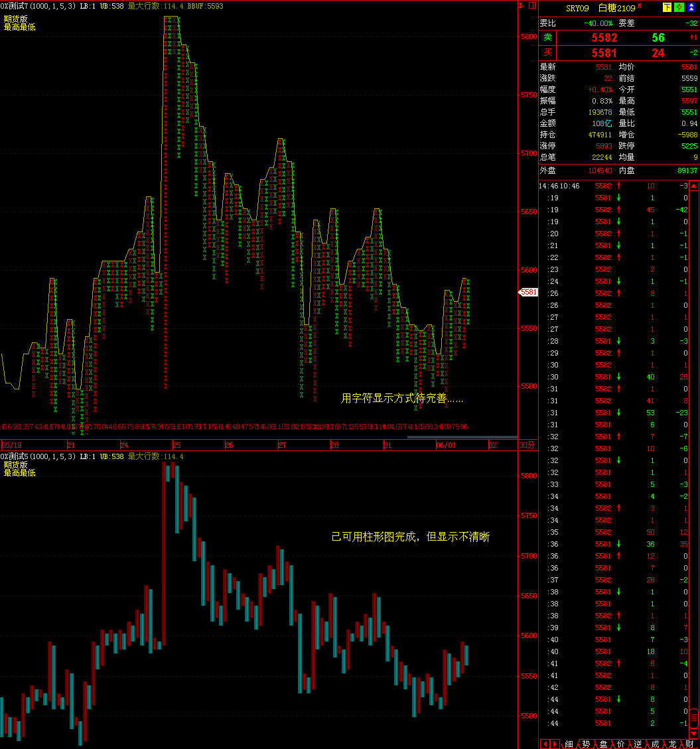Click the sell price 5582
This screenshot has height=749, width=700.
(604, 38)
